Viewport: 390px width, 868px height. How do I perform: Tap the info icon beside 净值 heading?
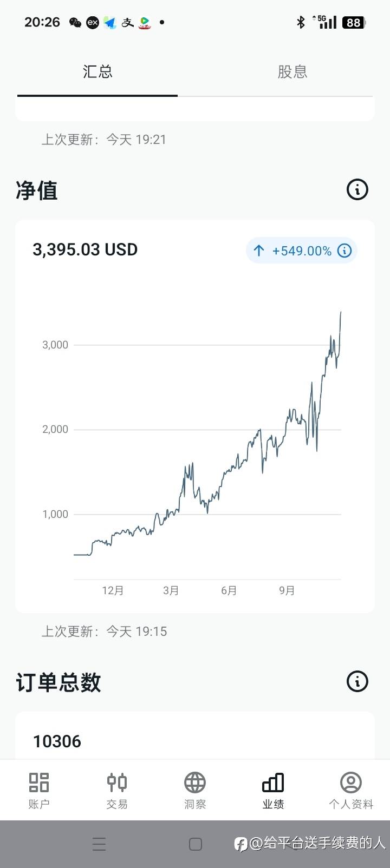(357, 190)
